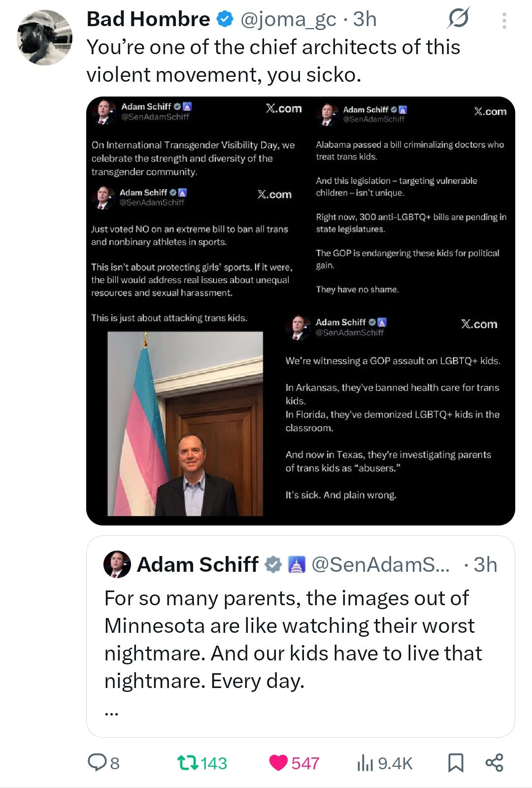Click the share icon
The image size is (532, 788).
(494, 762)
